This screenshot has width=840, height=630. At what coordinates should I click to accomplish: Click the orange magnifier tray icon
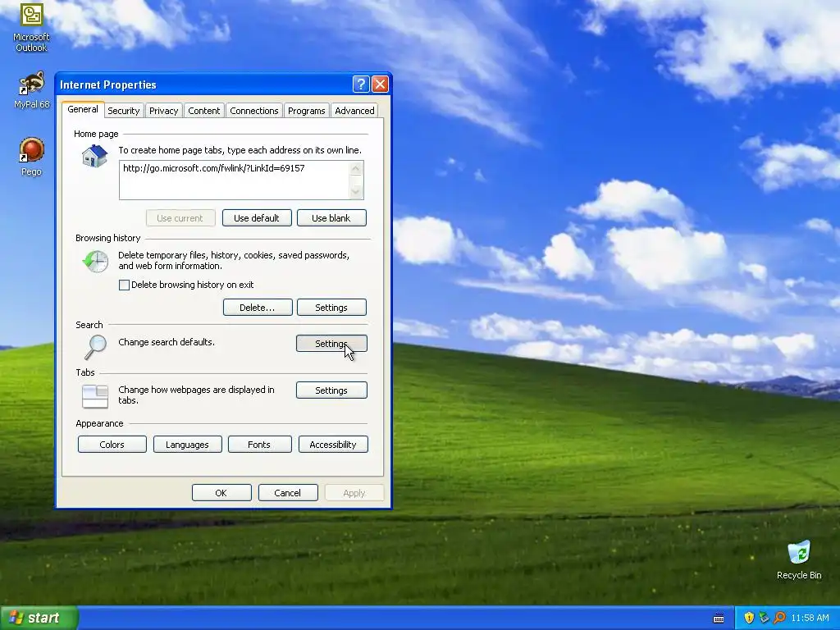point(779,618)
